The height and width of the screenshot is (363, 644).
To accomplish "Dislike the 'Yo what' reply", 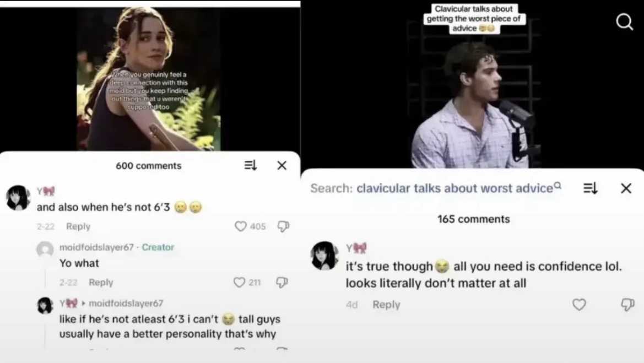I will tap(282, 282).
